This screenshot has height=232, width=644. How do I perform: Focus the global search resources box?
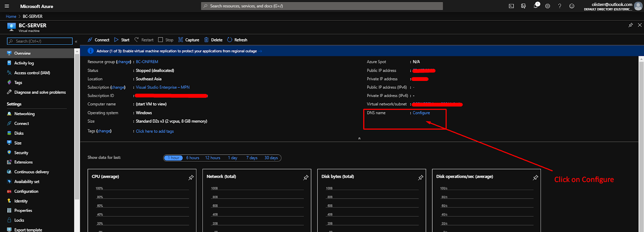(322, 6)
